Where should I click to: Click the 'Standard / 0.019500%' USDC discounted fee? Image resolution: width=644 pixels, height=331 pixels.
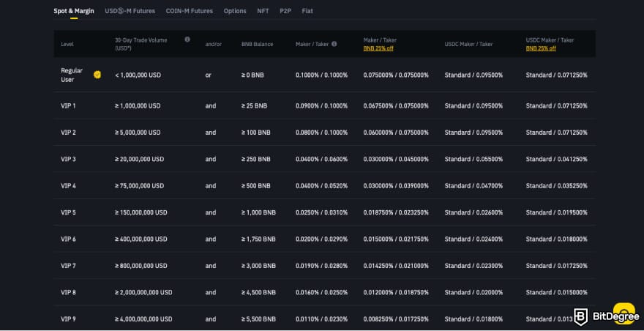556,212
